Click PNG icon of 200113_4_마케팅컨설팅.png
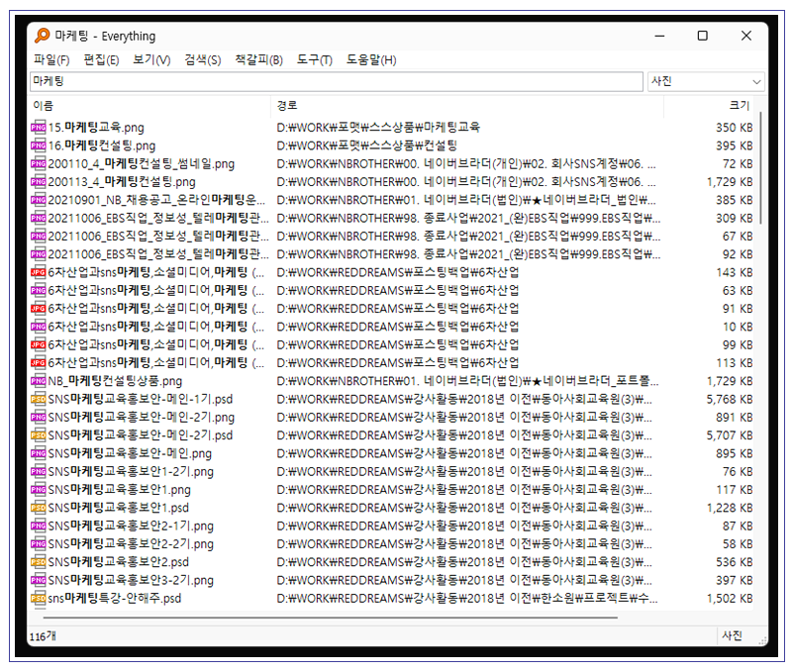 [x=38, y=181]
